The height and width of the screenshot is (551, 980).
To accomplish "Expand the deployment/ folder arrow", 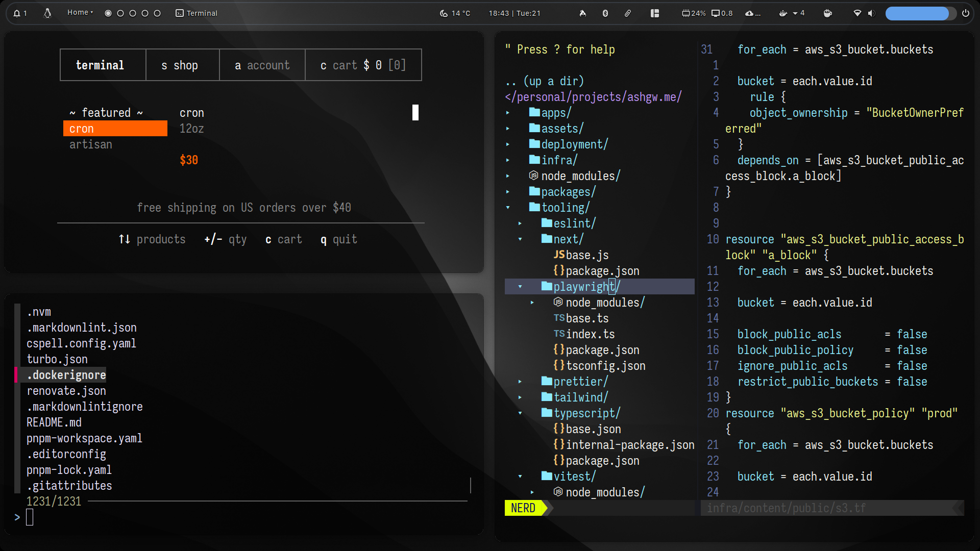I will [508, 144].
